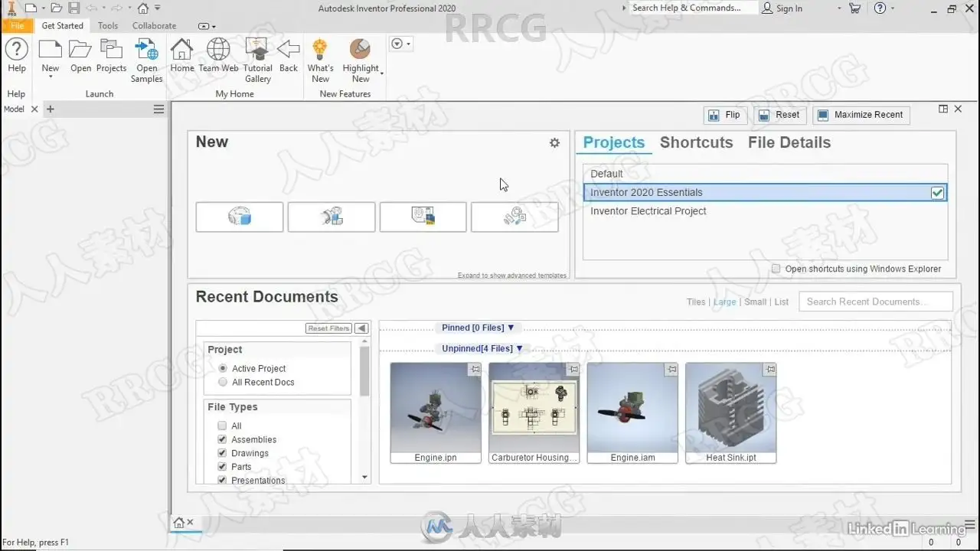Uncheck the Assemblies file type
Screen dimensions: 980x551
tap(222, 439)
